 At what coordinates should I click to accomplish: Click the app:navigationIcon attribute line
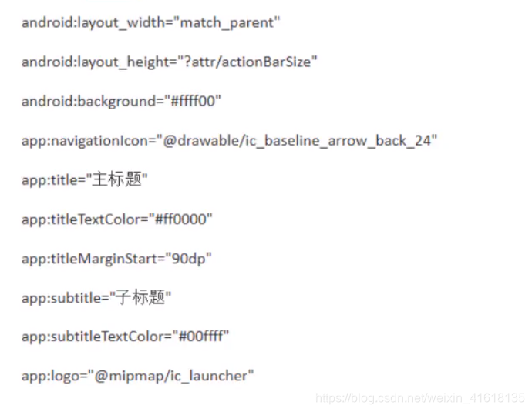pos(229,141)
